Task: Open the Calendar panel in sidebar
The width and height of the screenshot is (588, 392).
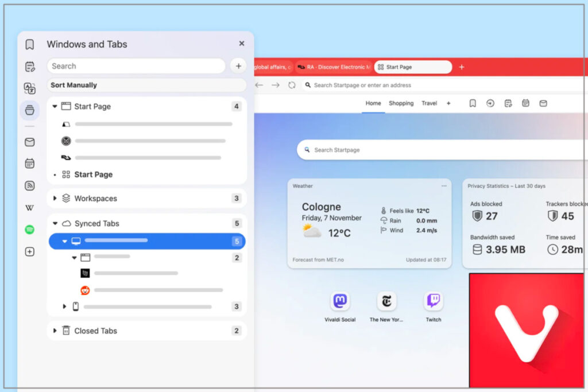Action: (30, 164)
